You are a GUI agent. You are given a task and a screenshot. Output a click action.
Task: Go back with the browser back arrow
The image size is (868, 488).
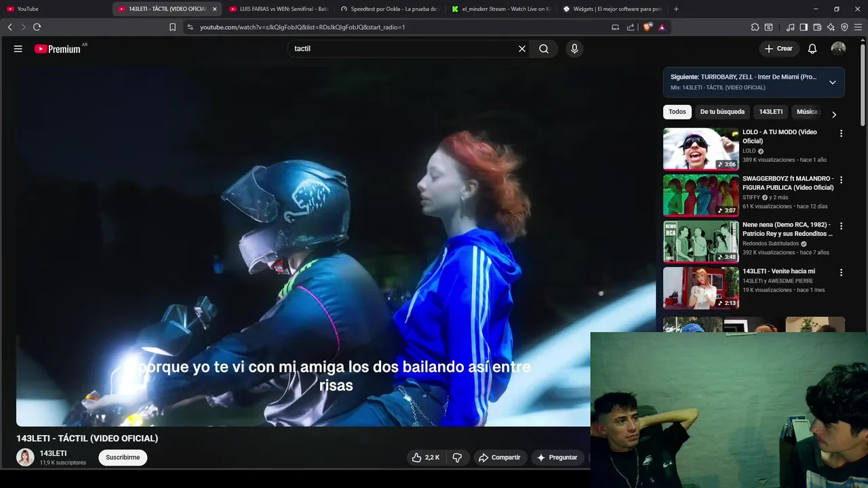[x=10, y=27]
